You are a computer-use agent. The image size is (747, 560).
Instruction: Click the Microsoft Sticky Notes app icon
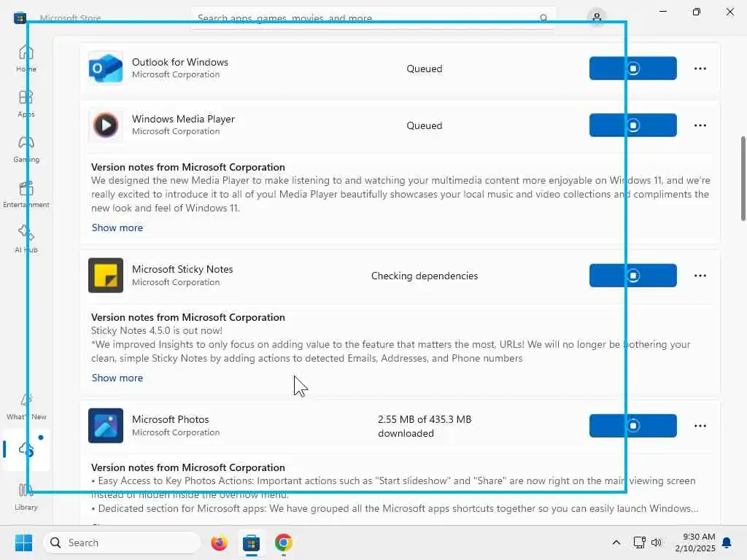click(x=106, y=275)
